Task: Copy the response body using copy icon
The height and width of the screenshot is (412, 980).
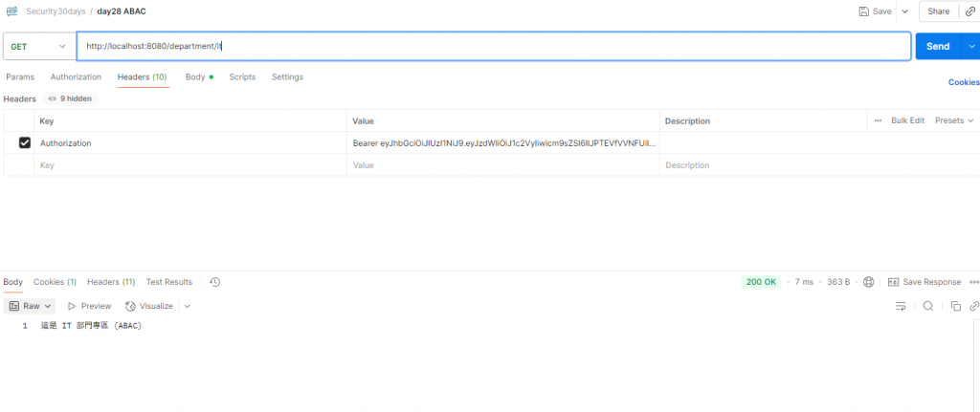Action: (956, 306)
